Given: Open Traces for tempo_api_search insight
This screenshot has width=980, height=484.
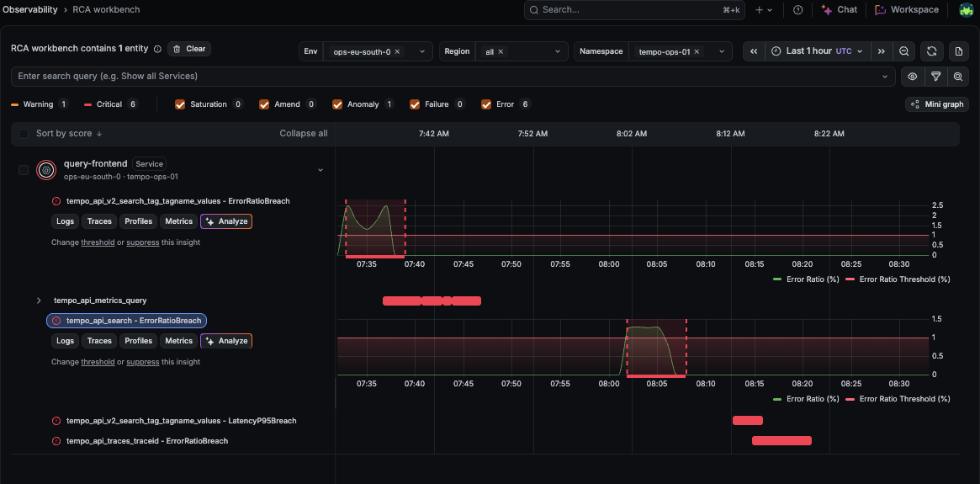Looking at the screenshot, I should 99,341.
